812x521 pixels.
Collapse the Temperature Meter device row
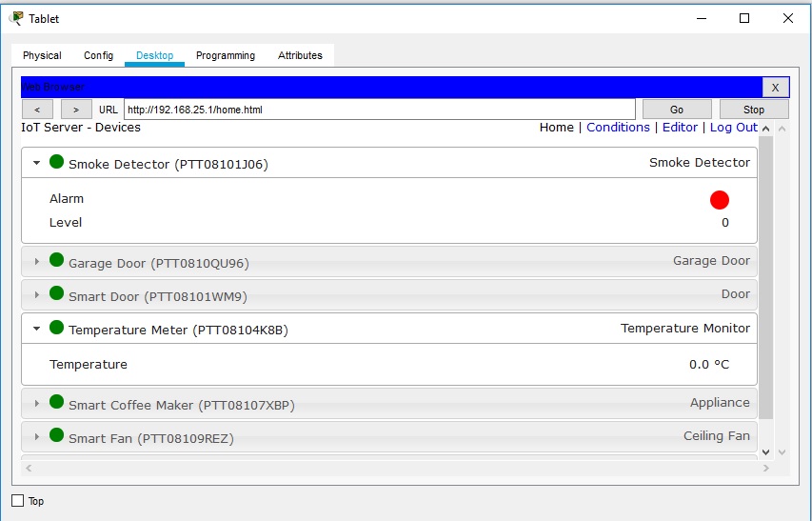click(x=36, y=329)
